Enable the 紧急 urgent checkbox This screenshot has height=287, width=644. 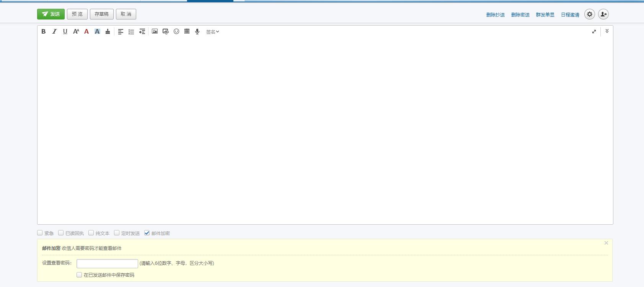pos(40,233)
